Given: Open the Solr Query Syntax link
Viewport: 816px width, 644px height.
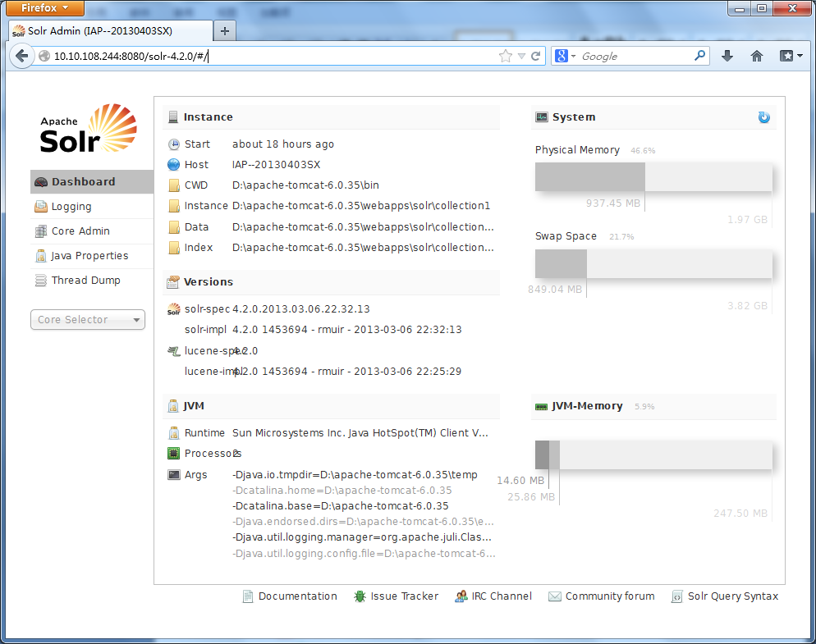Looking at the screenshot, I should pos(725,596).
